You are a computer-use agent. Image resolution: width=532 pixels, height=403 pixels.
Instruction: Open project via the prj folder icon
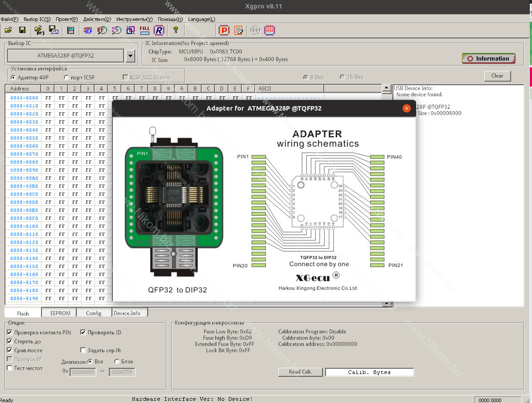click(x=39, y=30)
